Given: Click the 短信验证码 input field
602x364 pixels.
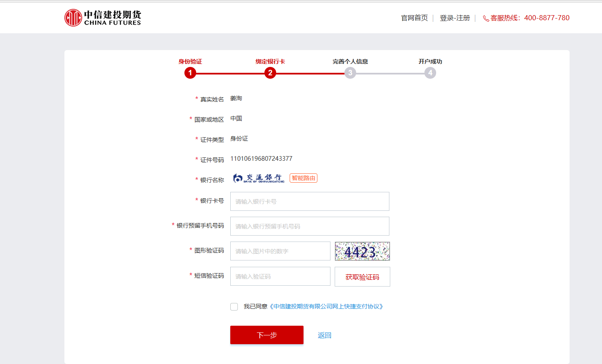Looking at the screenshot, I should (x=280, y=276).
